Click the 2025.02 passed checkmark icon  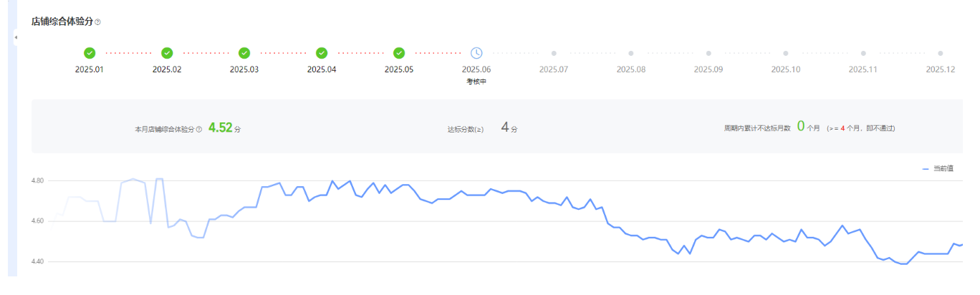tap(167, 53)
